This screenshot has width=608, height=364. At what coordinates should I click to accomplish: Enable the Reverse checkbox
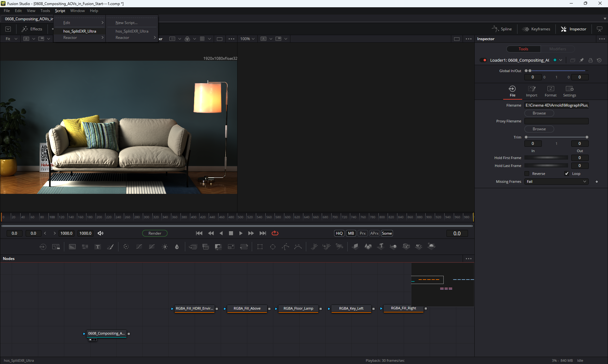pos(527,174)
